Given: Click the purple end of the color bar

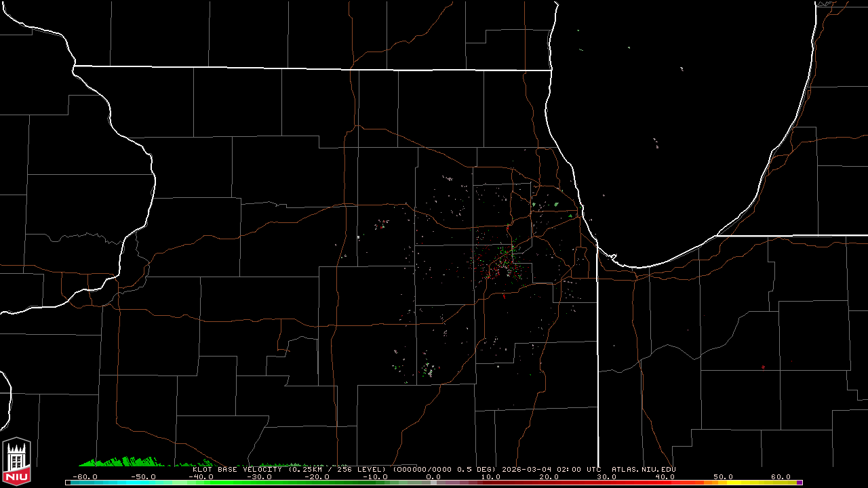Looking at the screenshot, I should pos(800,483).
